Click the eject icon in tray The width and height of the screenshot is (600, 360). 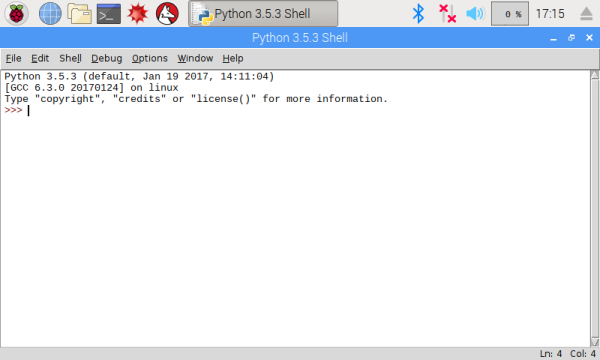tap(586, 14)
